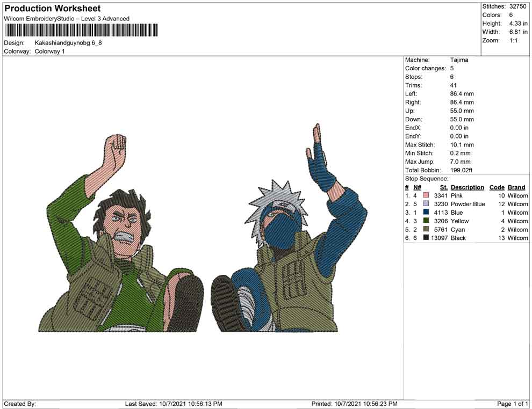This screenshot has width=532, height=409.
Task: Click the 'Brand' column header
Action: 516,187
